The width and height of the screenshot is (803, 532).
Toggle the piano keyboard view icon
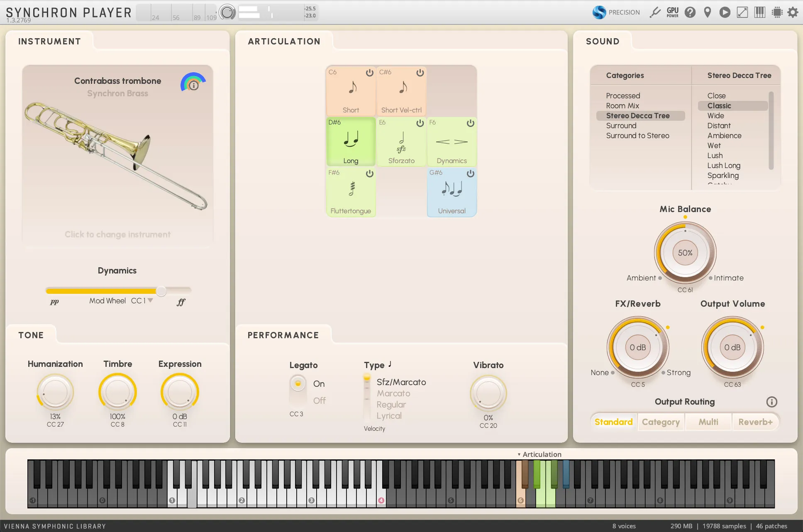[x=760, y=12]
